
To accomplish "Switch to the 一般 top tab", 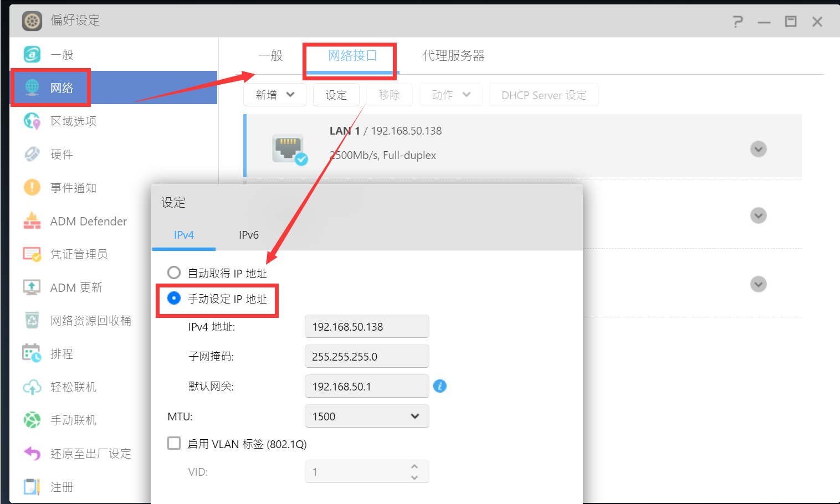I will 271,55.
